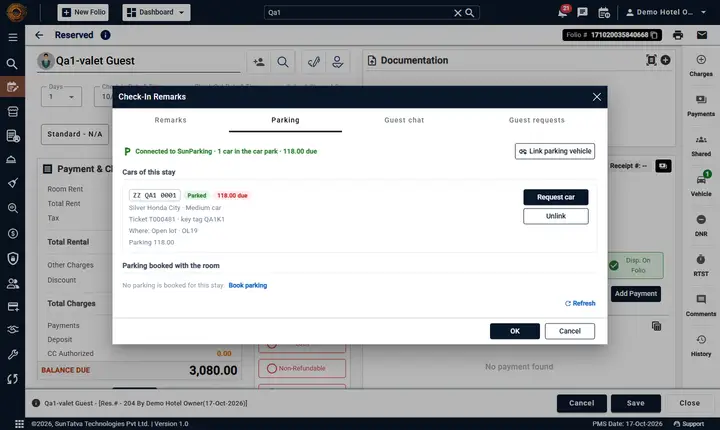Expand the Demo Hotel user menu
The width and height of the screenshot is (720, 430).
click(666, 12)
